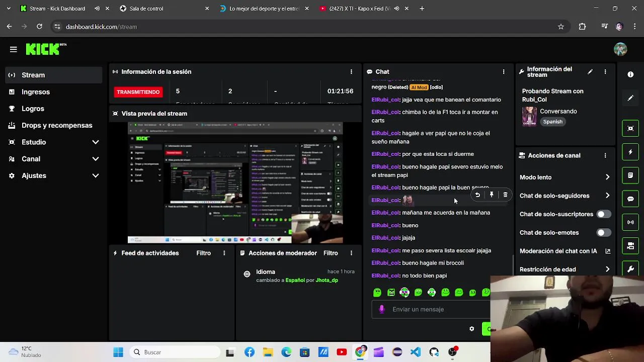Toggle the session info broadcast widget in right toolbar
The image size is (644, 362).
[x=630, y=222]
